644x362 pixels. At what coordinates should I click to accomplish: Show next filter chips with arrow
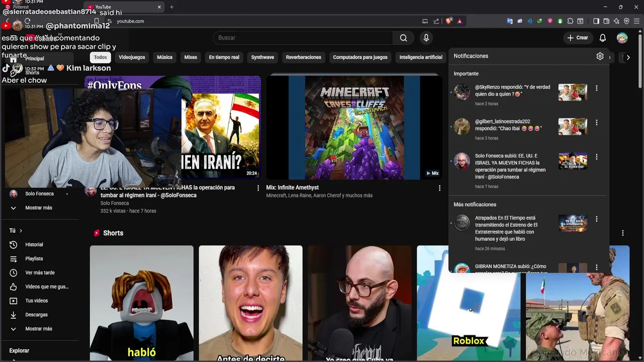628,57
